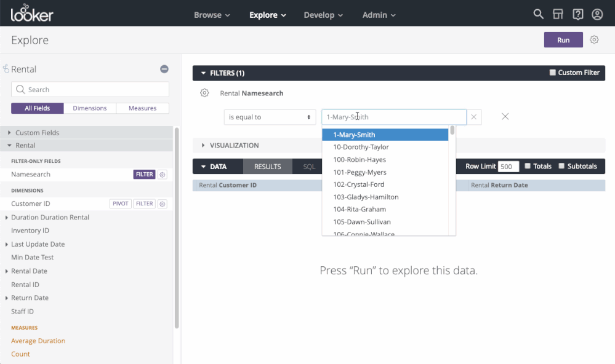The height and width of the screenshot is (364, 615).
Task: Select the All Fields tab
Action: click(x=38, y=108)
